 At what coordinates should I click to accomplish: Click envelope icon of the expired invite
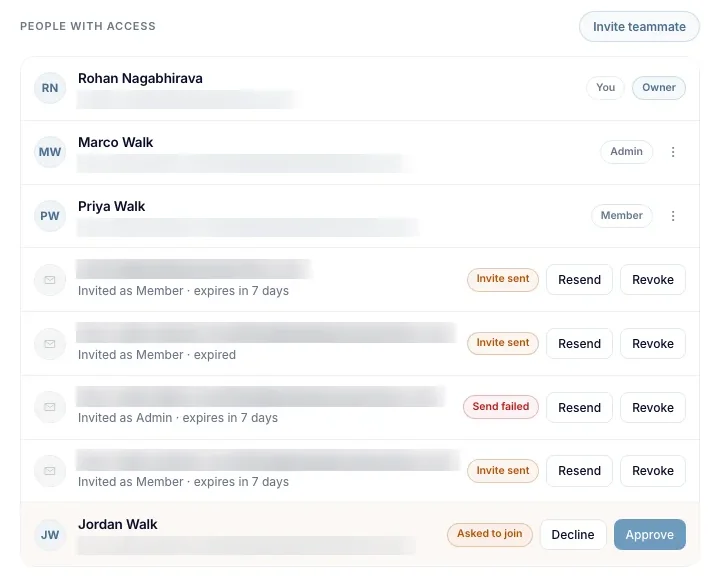point(50,343)
